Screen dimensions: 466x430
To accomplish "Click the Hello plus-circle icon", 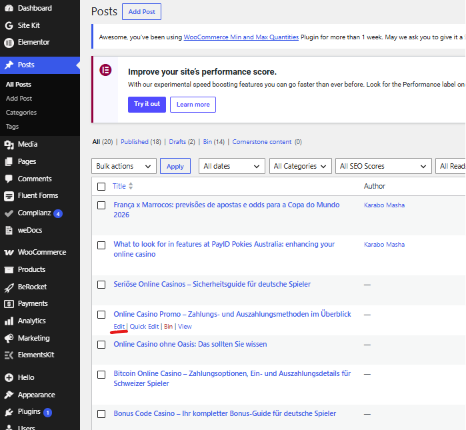I will [x=9, y=378].
